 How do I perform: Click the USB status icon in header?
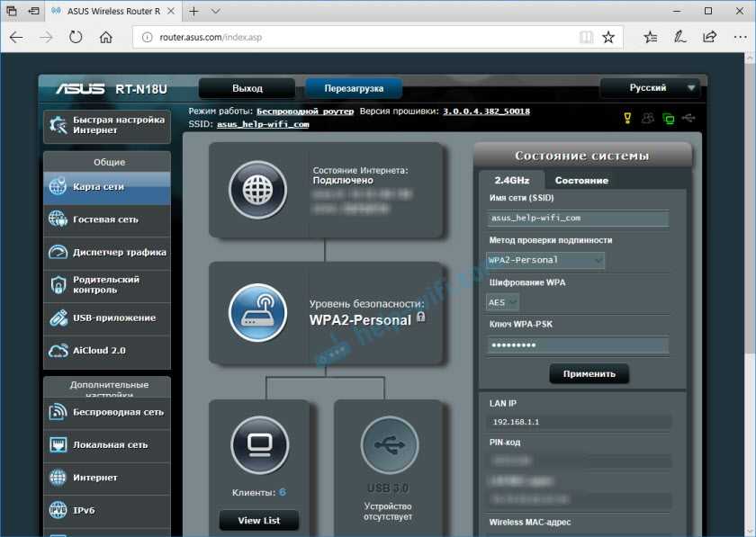click(x=689, y=118)
